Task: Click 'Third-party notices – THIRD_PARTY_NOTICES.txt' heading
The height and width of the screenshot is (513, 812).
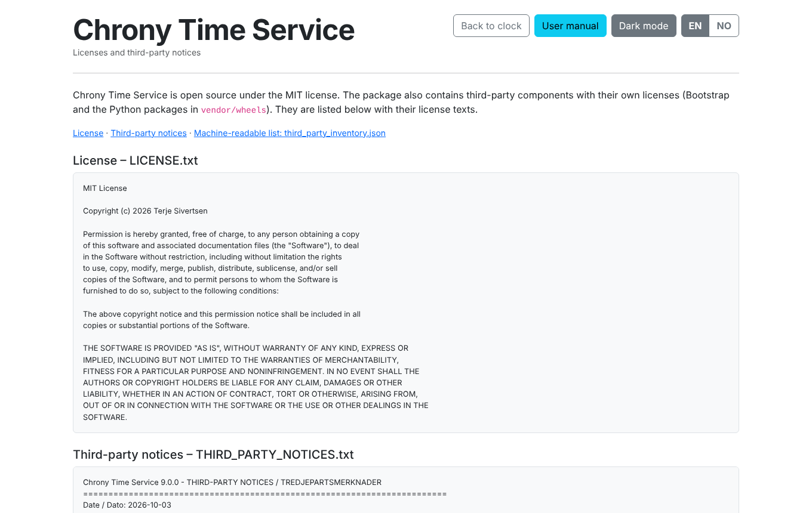Action: point(213,455)
